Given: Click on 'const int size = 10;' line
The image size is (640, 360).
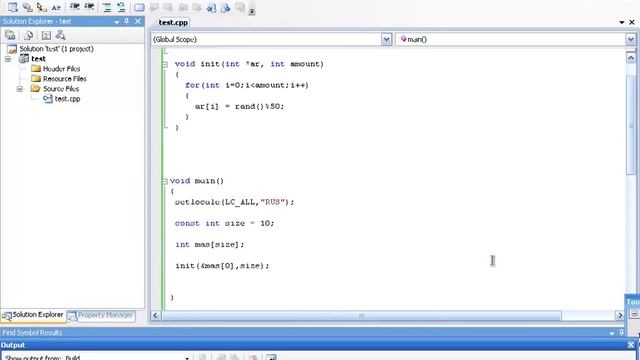Looking at the screenshot, I should 224,223.
